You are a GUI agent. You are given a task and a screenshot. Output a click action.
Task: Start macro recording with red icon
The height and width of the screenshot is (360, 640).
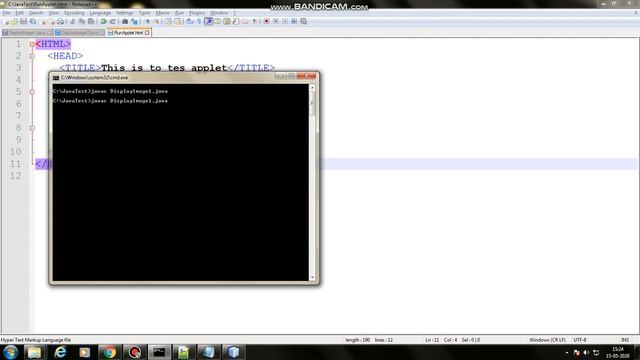(267, 21)
